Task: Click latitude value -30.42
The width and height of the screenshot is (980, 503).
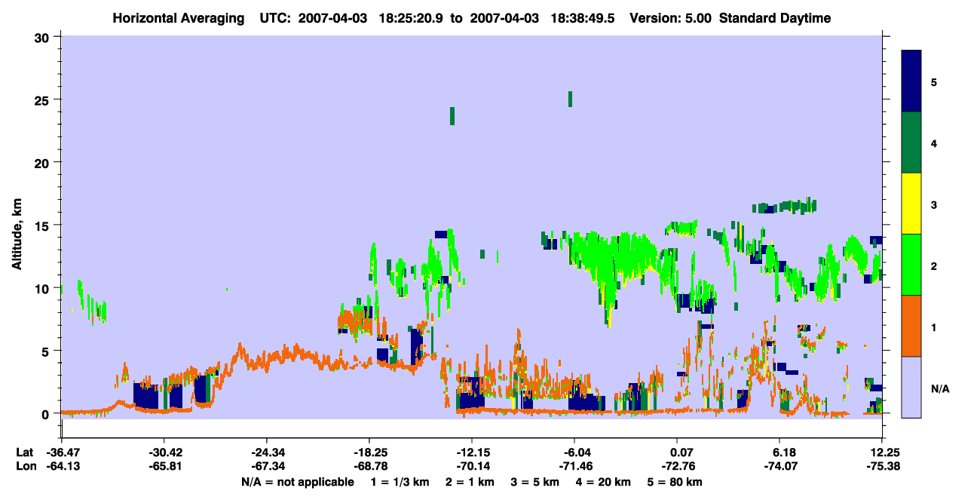Action: [164, 452]
